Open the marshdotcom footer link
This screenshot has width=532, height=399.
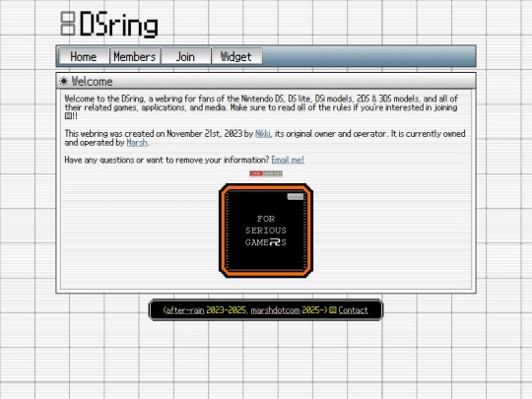point(275,310)
